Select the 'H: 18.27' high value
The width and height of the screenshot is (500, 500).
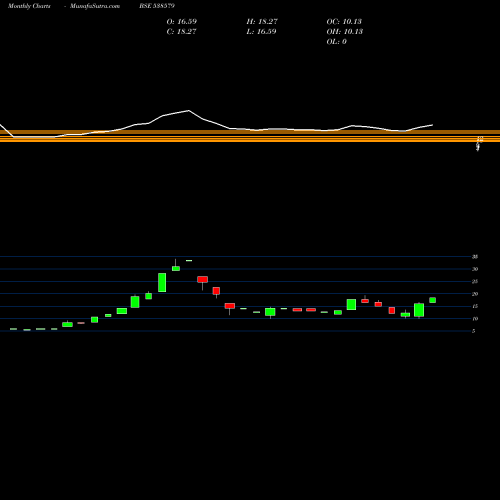(262, 21)
